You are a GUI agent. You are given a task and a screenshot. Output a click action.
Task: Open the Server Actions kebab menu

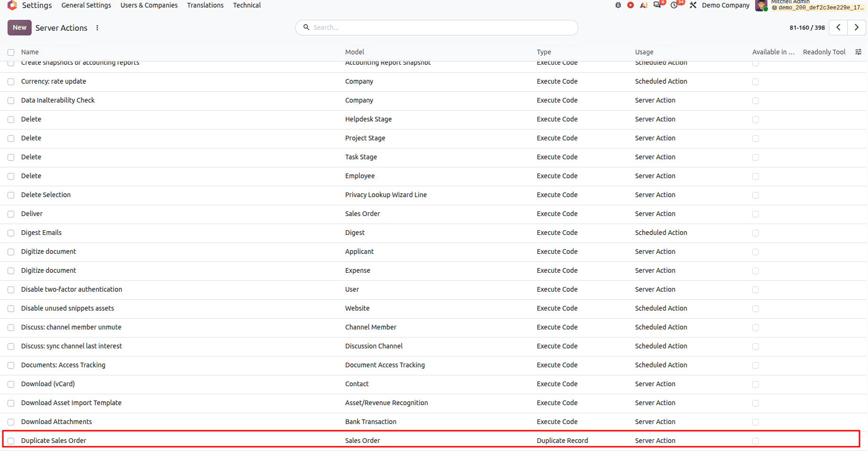point(97,28)
